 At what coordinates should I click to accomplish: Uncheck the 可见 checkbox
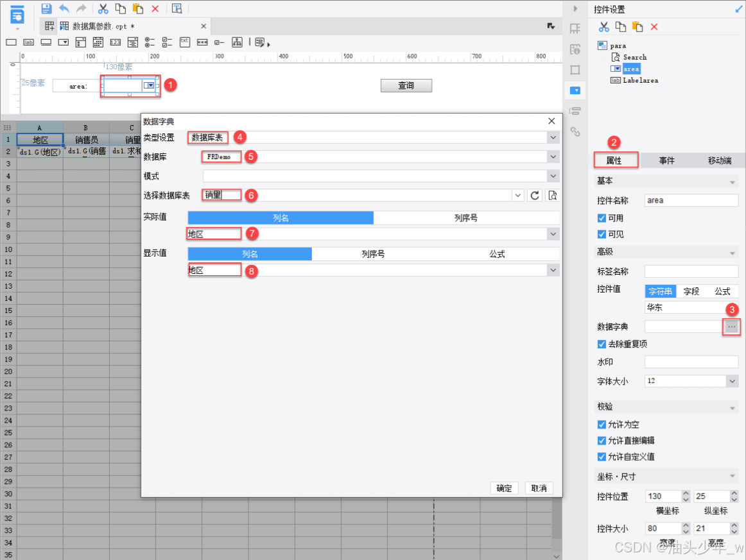pyautogui.click(x=602, y=234)
